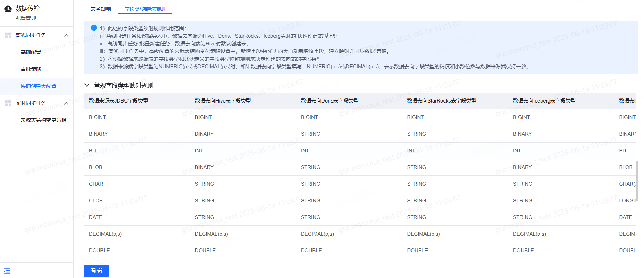
Task: Open 来源表结构变更策略 menu item
Action: click(44, 120)
